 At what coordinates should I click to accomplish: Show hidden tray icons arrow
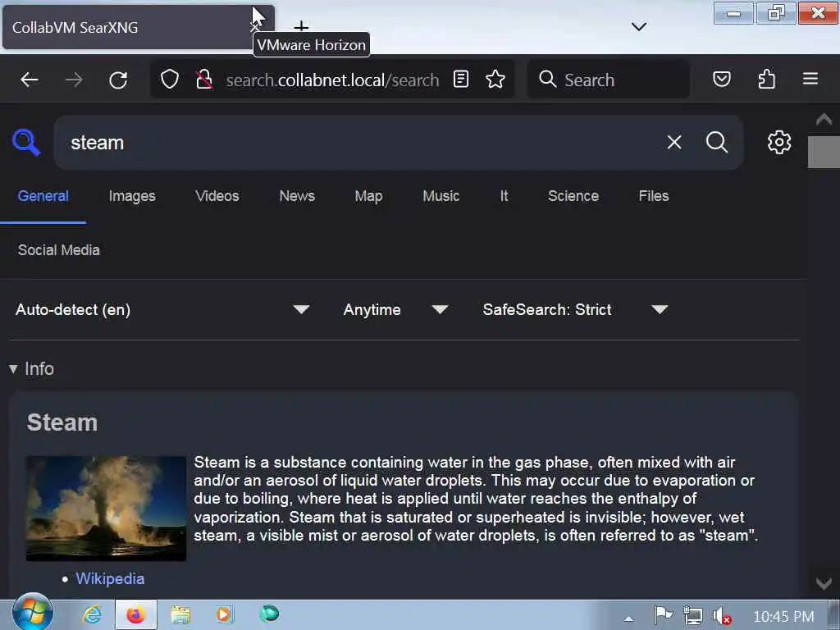coord(628,619)
